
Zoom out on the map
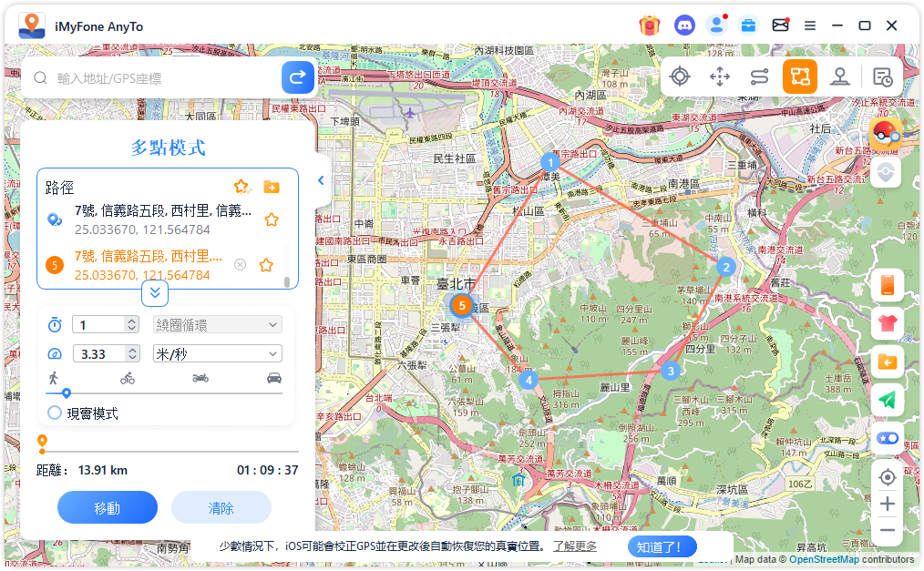coord(887,530)
